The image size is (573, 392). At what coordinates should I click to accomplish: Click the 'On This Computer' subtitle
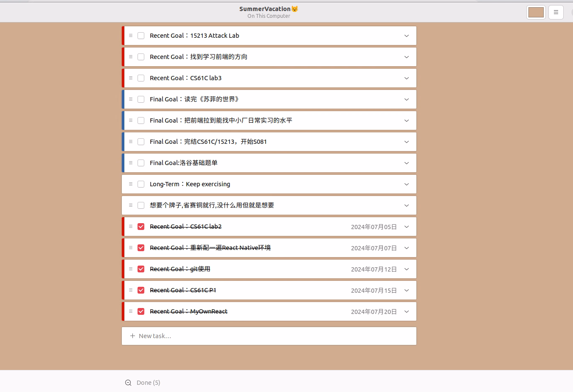tap(269, 16)
